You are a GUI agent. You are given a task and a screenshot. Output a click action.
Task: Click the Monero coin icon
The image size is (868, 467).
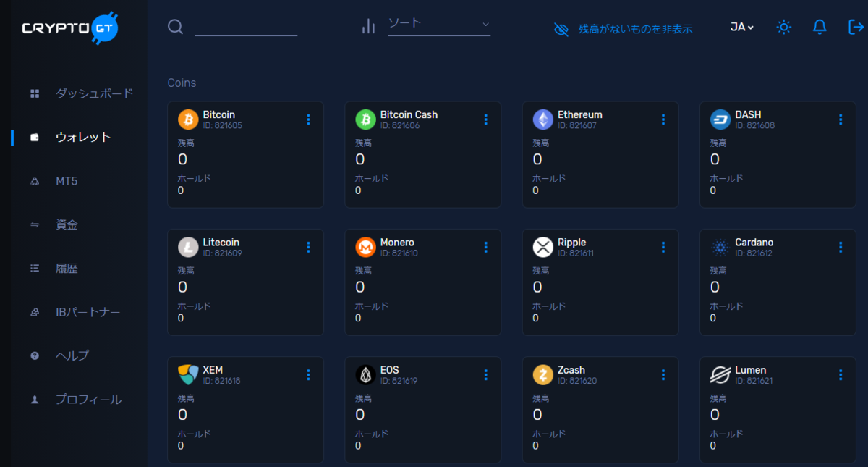pyautogui.click(x=365, y=247)
